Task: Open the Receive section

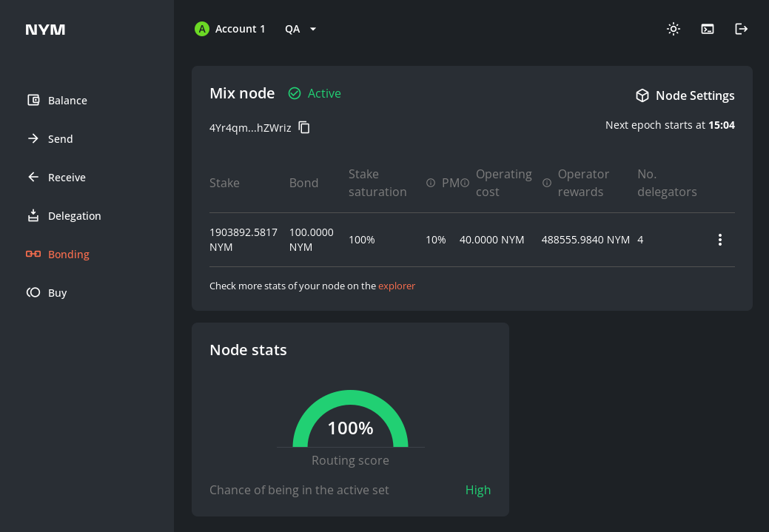Action: point(66,178)
